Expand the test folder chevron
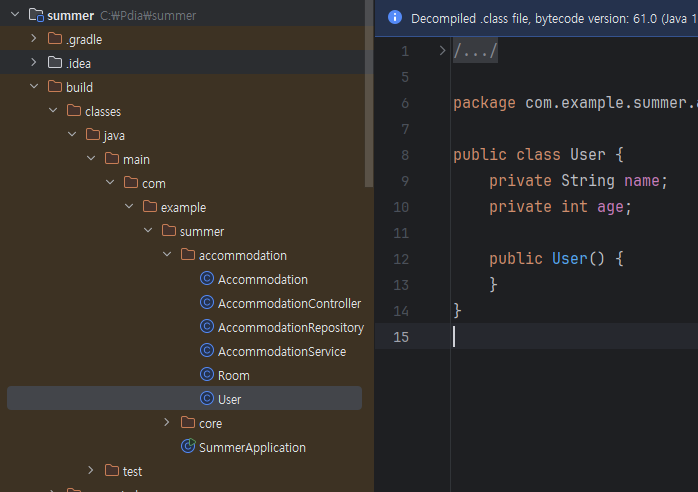Image resolution: width=698 pixels, height=492 pixels. coord(91,471)
